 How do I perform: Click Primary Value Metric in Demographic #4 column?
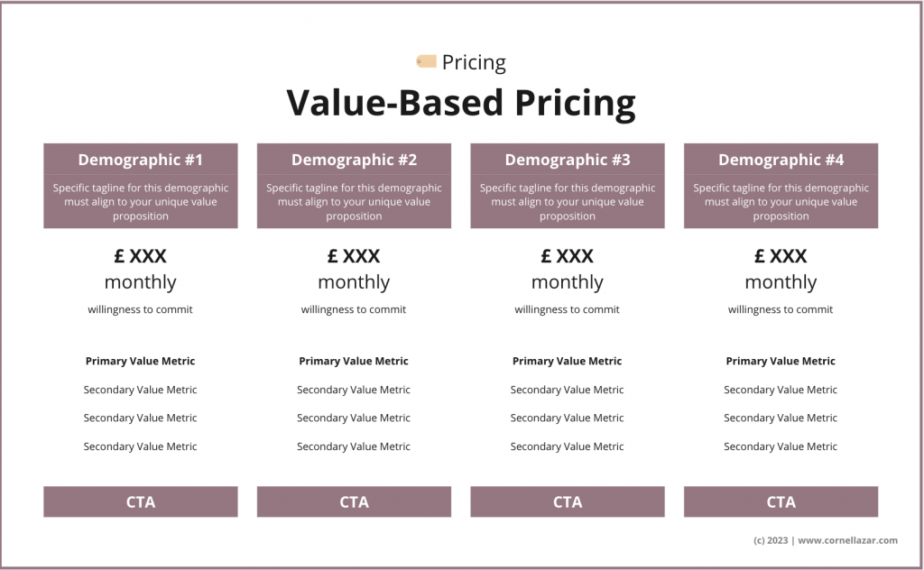[781, 361]
